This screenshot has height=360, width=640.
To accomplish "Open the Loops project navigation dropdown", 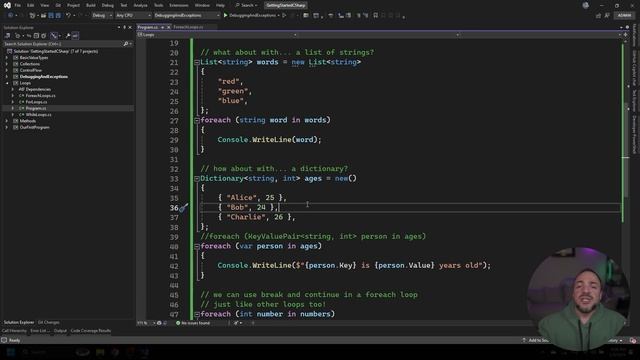I will pyautogui.click(x=217, y=35).
